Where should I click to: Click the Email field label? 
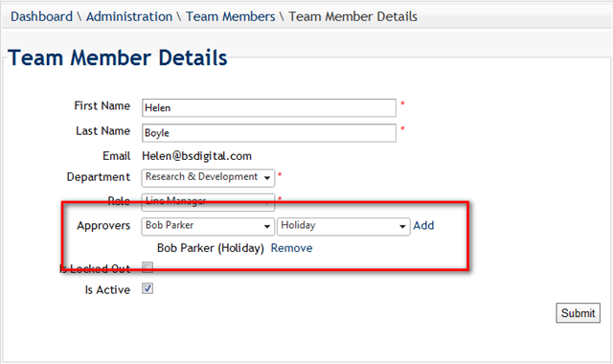117,156
